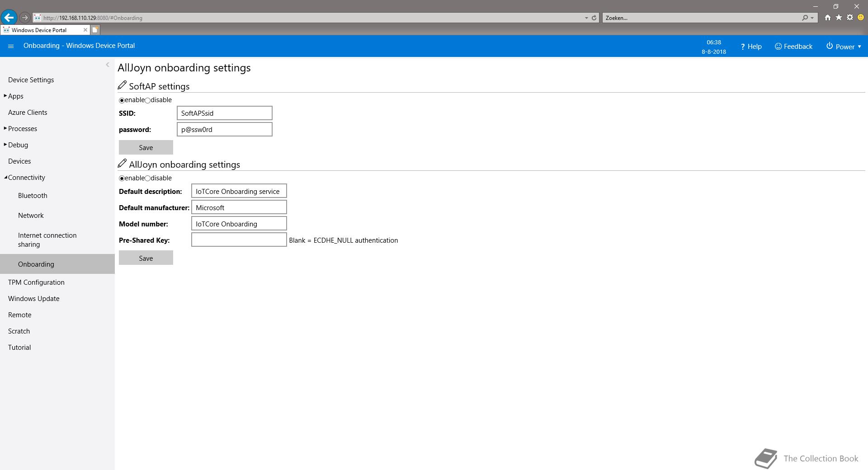Open Bluetooth under Connectivity

(x=33, y=196)
